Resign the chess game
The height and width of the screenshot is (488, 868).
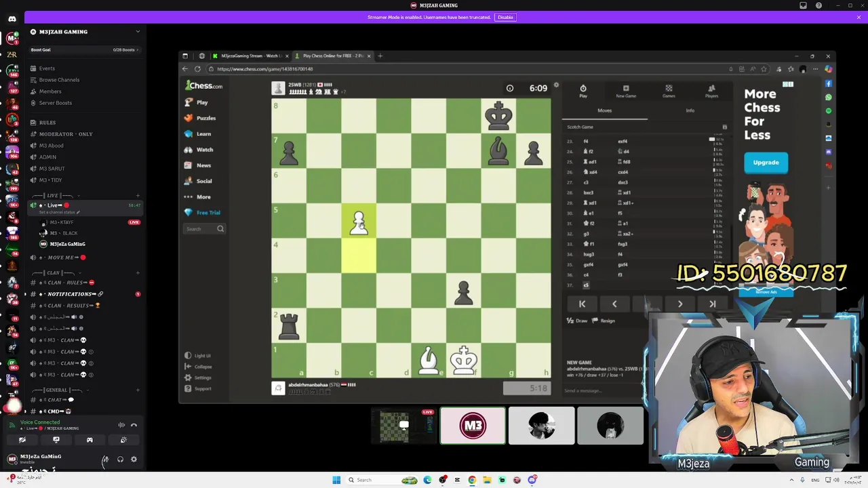[604, 321]
